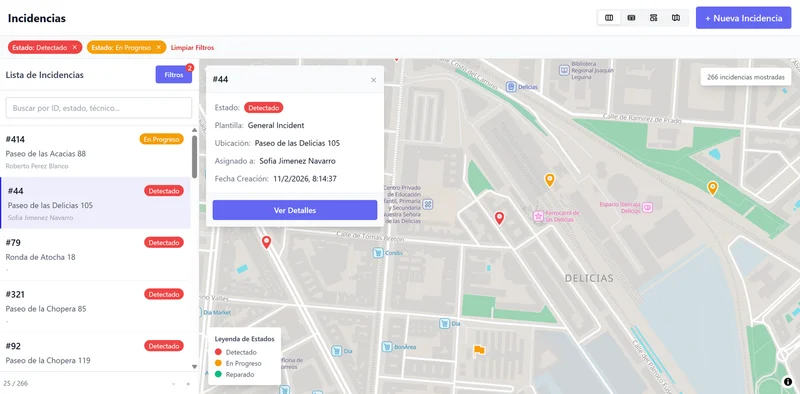Close the #44 incident popup
Image resolution: width=800 pixels, height=394 pixels.
tap(373, 80)
